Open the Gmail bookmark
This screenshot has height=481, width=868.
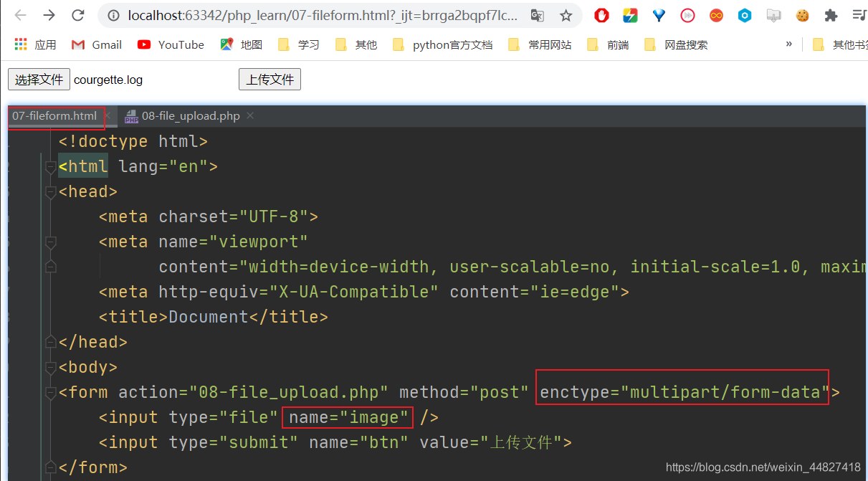(x=97, y=44)
